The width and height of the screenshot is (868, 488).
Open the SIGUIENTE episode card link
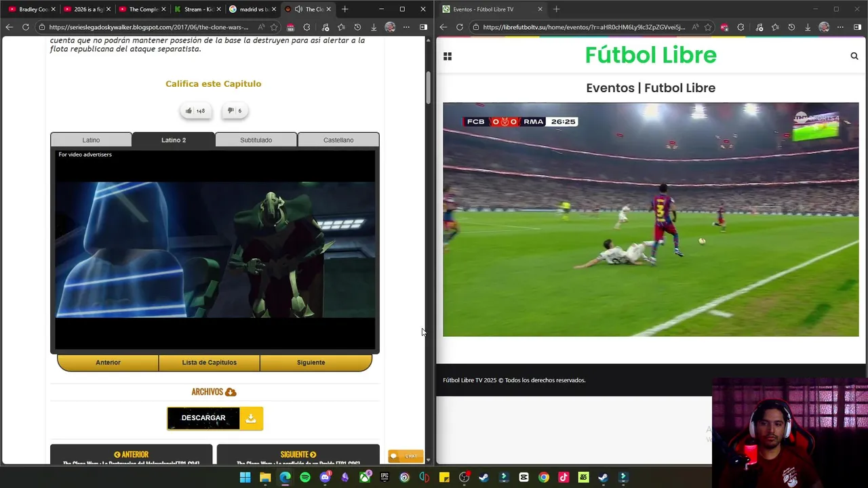298,454
